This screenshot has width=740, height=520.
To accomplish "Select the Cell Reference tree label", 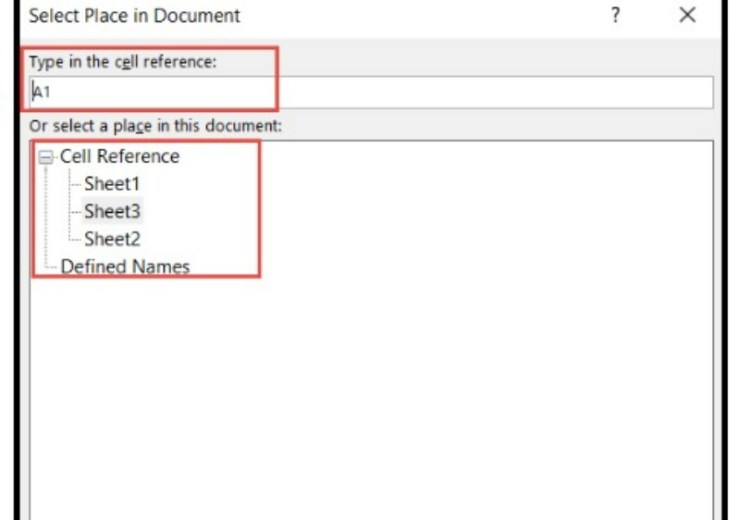I will coord(119,157).
